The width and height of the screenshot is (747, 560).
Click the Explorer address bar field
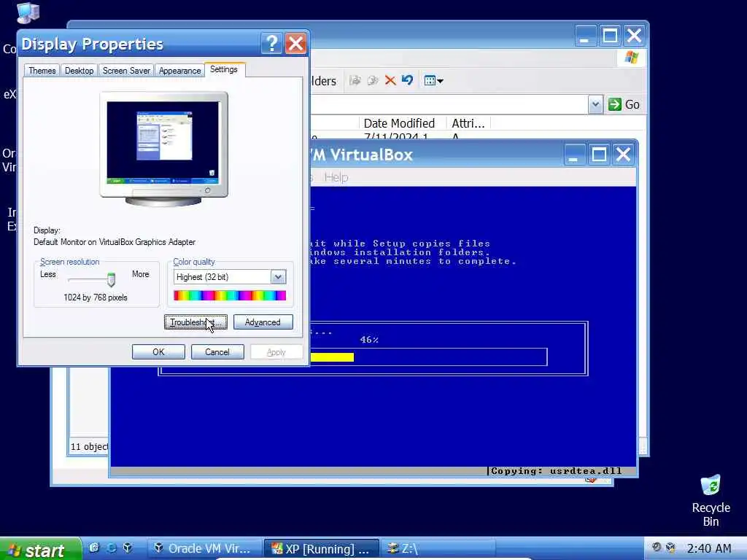[449, 104]
